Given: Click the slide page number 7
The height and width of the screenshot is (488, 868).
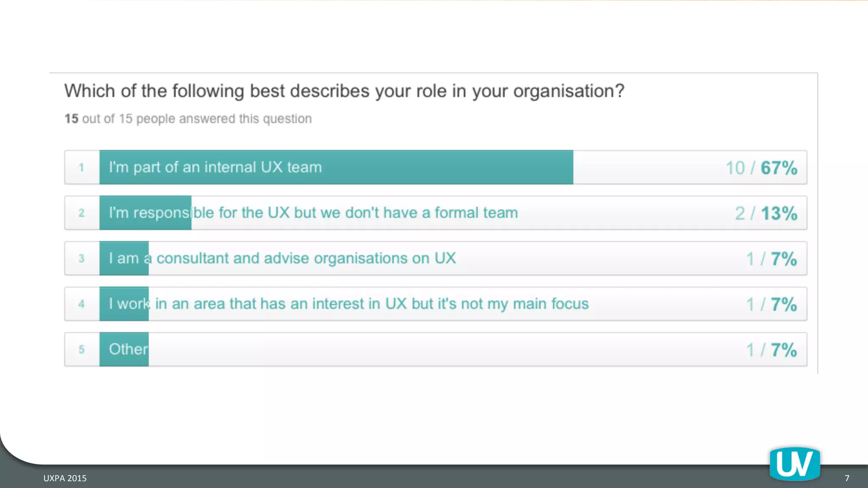Looking at the screenshot, I should click(x=847, y=478).
